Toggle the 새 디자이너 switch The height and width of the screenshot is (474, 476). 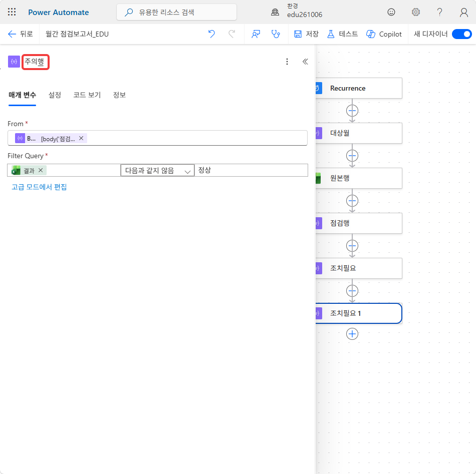[461, 34]
